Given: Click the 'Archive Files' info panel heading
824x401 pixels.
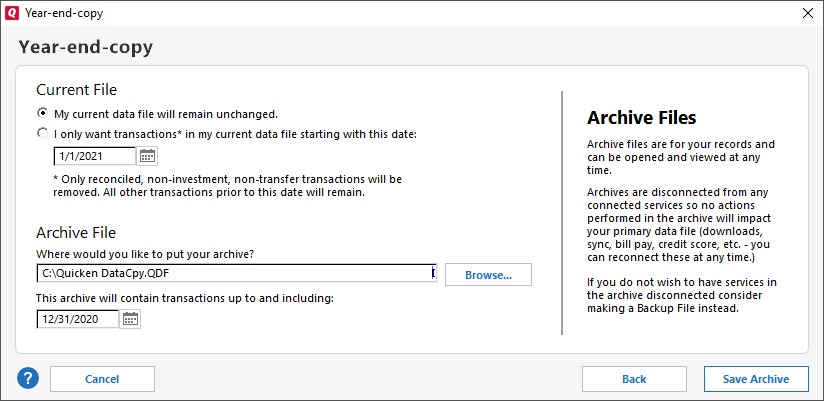Looking at the screenshot, I should tap(641, 118).
